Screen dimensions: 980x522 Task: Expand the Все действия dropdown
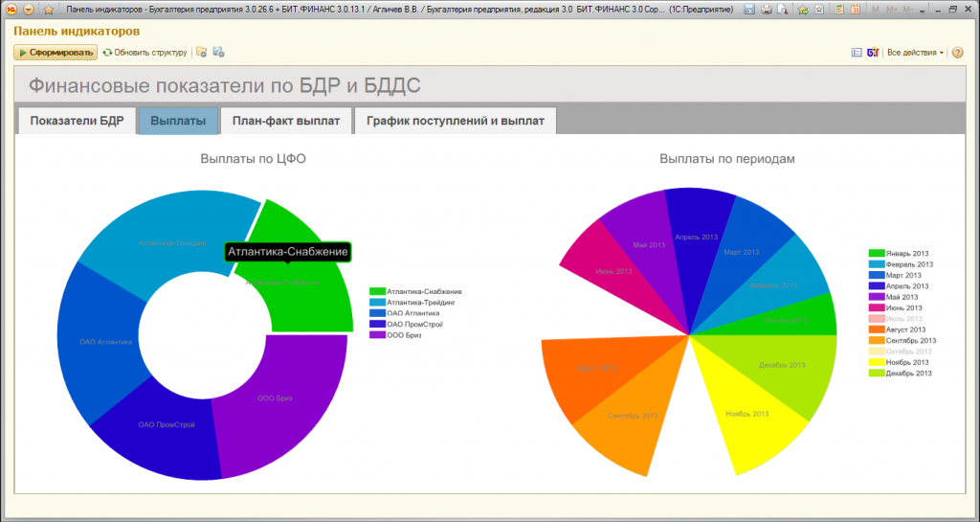[916, 53]
